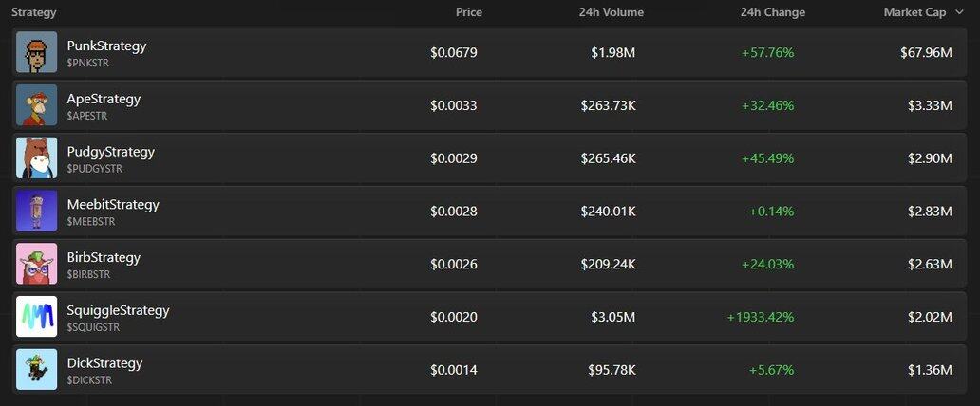The width and height of the screenshot is (980, 406).
Task: Sort table by 24h Change header
Action: coord(772,12)
